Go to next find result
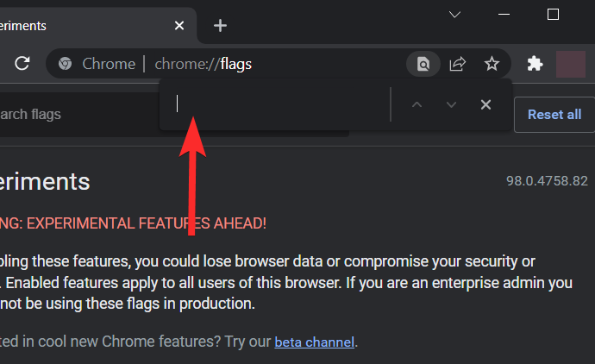 click(x=451, y=104)
